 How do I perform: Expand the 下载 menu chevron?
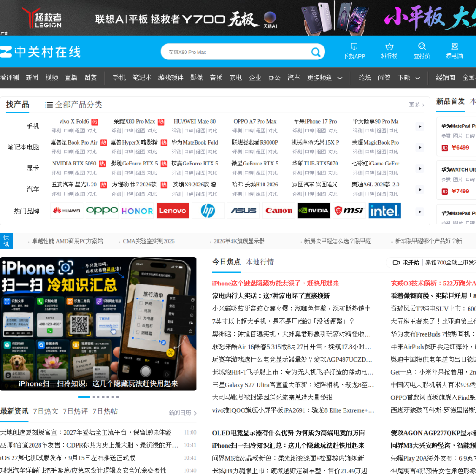tap(418, 78)
